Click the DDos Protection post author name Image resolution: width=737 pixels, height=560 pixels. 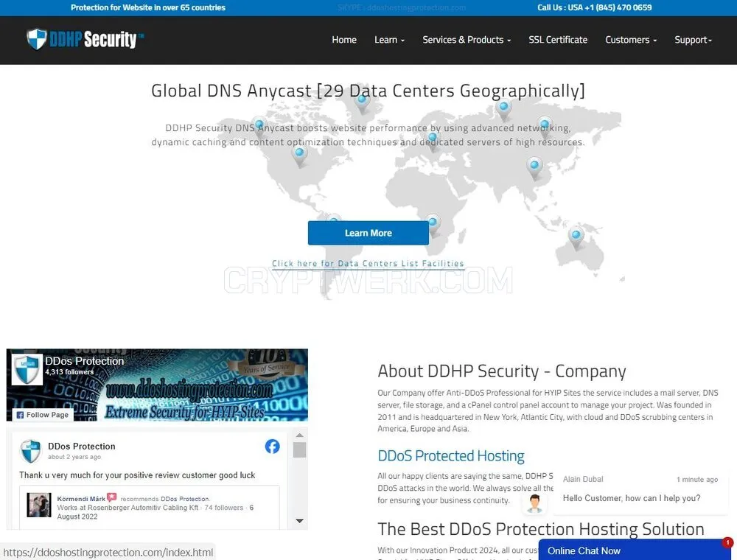pos(81,446)
